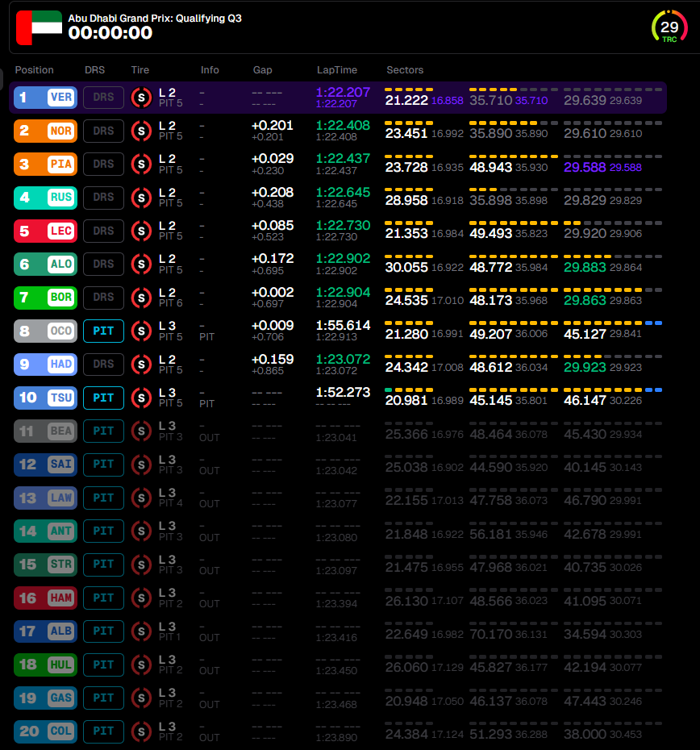Viewport: 700px width, 750px height.
Task: Click the soft tire icon in OCO row
Action: pyautogui.click(x=141, y=331)
